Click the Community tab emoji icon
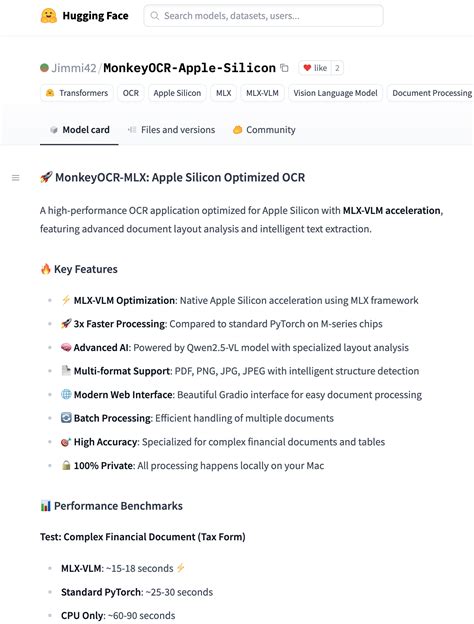Viewport: 474px width, 624px height. pyautogui.click(x=237, y=130)
